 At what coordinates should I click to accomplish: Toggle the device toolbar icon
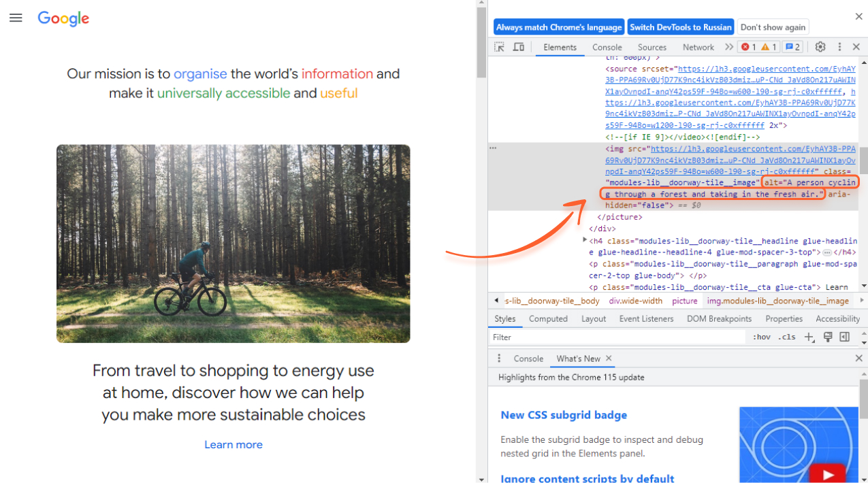tap(519, 47)
